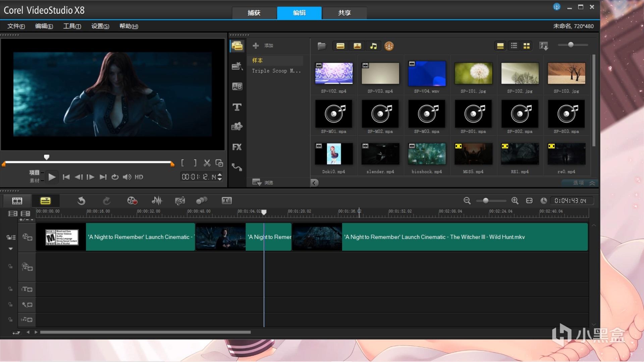Zoom out the timeline
The width and height of the screenshot is (644, 362).
click(x=467, y=200)
